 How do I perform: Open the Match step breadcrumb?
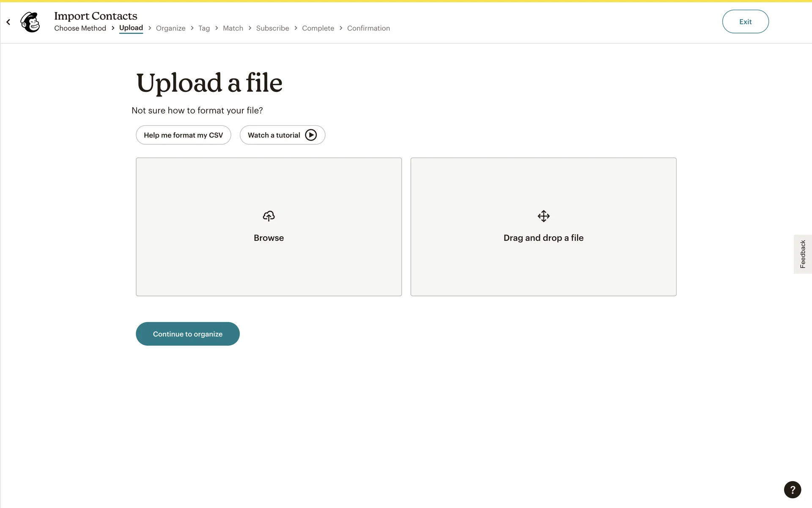tap(233, 28)
